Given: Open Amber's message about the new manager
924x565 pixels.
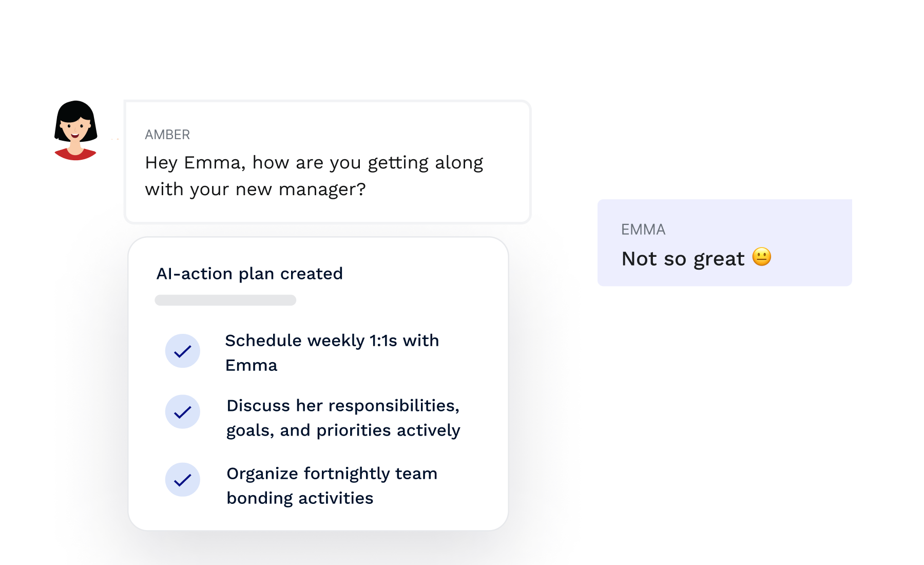Looking at the screenshot, I should point(328,162).
